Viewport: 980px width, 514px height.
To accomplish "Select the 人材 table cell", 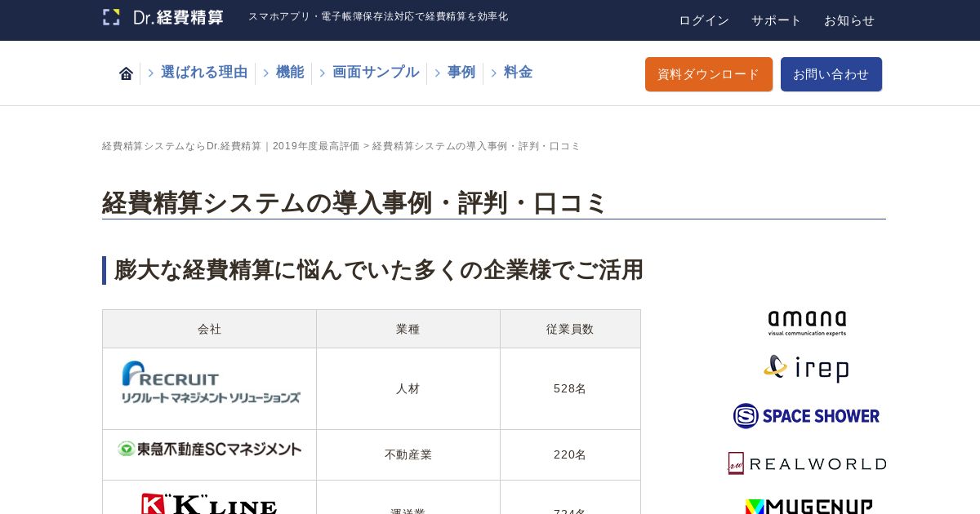I will click(408, 389).
